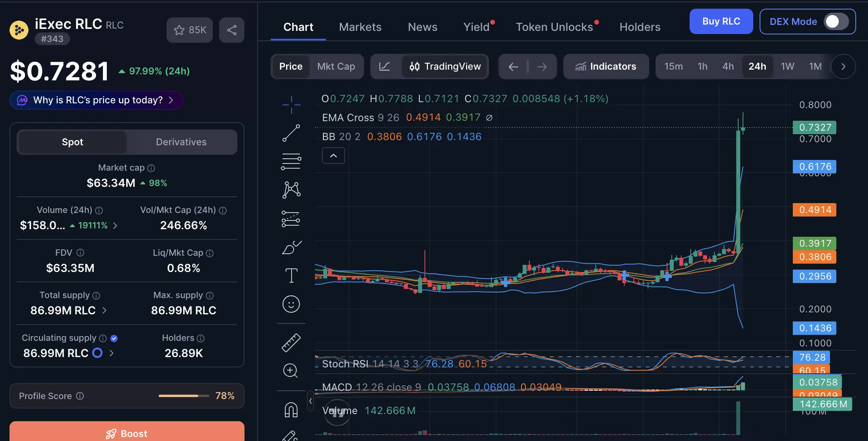
Task: Open the Holders tab
Action: [640, 27]
